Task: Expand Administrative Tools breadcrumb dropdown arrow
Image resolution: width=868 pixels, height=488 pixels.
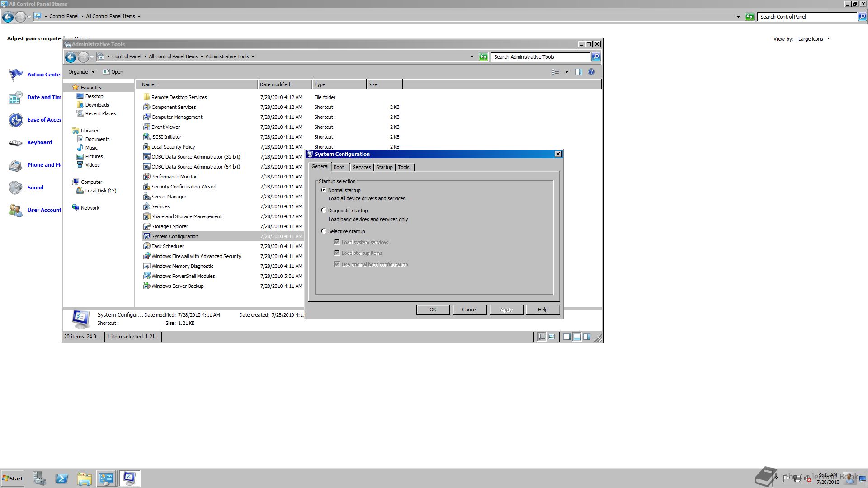Action: click(253, 57)
